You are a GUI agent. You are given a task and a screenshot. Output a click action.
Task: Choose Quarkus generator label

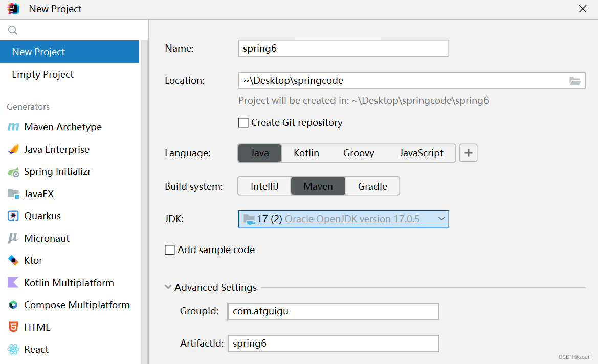click(42, 216)
